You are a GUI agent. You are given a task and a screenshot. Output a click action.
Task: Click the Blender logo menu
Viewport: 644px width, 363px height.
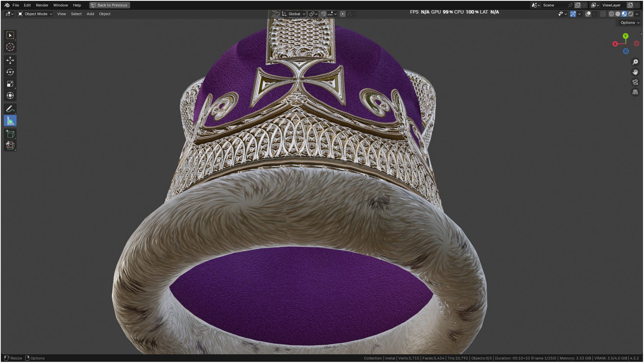tap(7, 5)
